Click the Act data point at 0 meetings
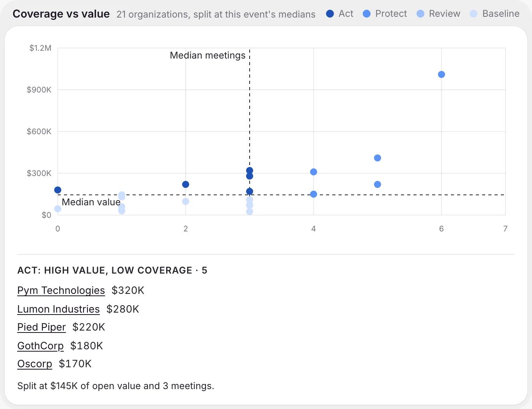This screenshot has width=532, height=409. [58, 190]
